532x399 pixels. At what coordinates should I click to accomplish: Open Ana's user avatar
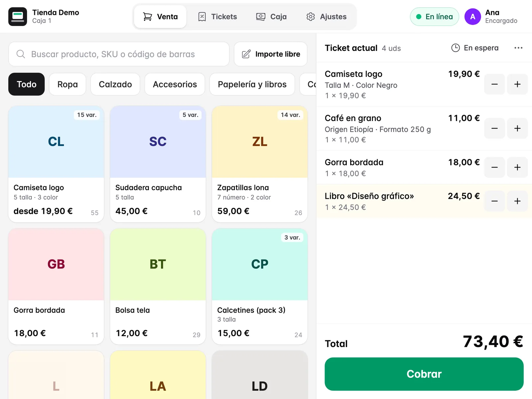(473, 17)
